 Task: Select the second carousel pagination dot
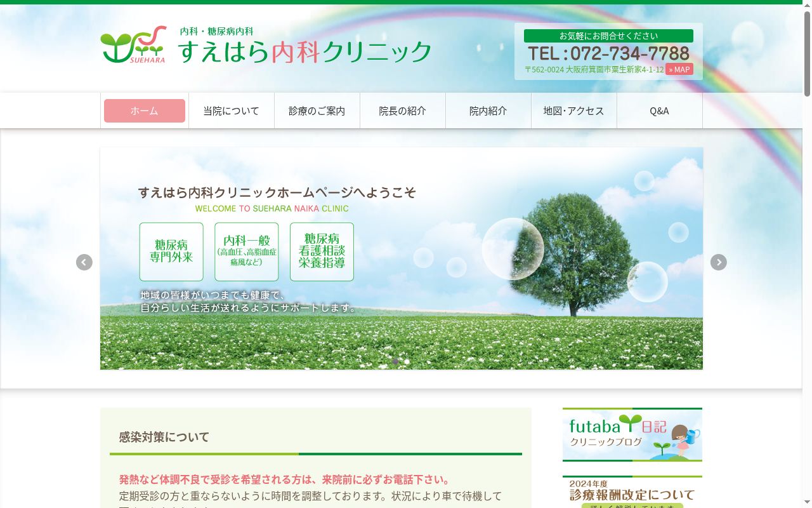[x=407, y=361]
